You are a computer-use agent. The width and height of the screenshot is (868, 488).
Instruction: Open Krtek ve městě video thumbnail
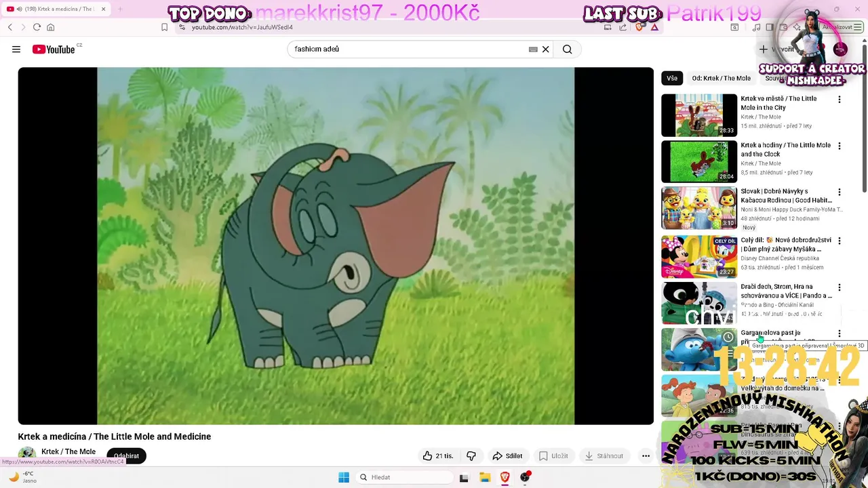point(699,115)
